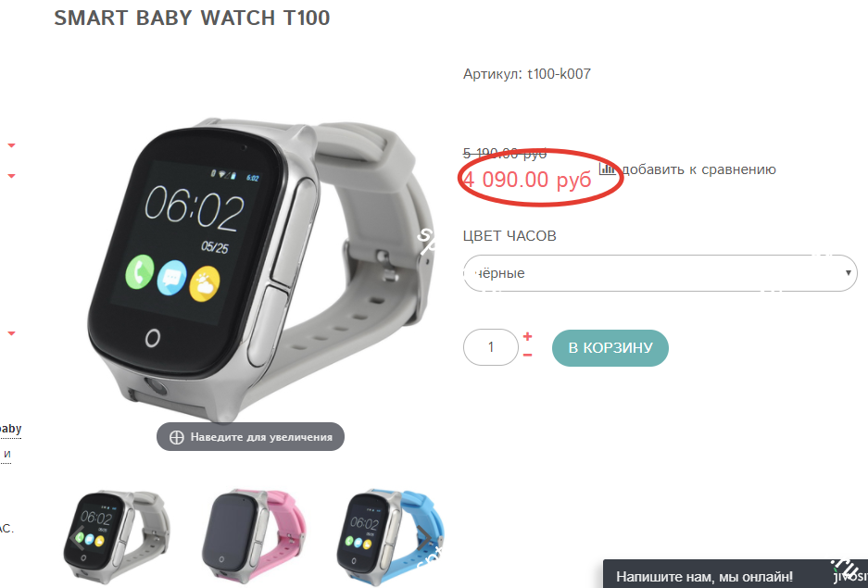Add the watch to cart with В КОРЗИНУ
This screenshot has height=588, width=868.
610,348
